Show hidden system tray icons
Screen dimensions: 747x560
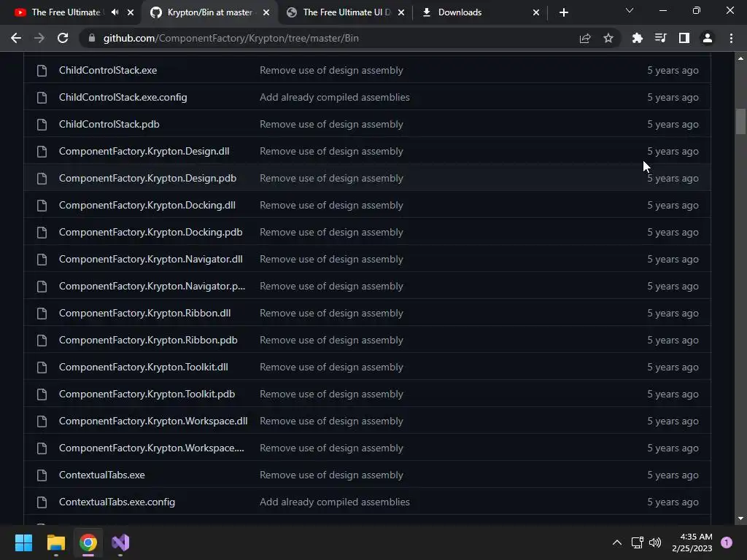click(617, 542)
